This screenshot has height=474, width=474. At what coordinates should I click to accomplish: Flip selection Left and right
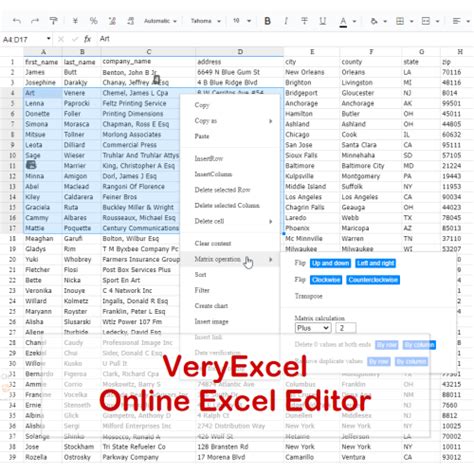click(x=375, y=263)
